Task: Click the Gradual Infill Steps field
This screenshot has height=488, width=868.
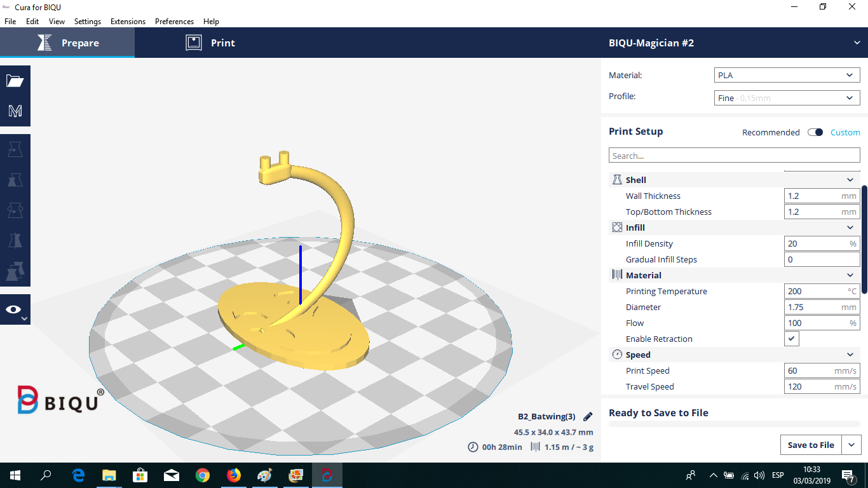Action: 822,259
